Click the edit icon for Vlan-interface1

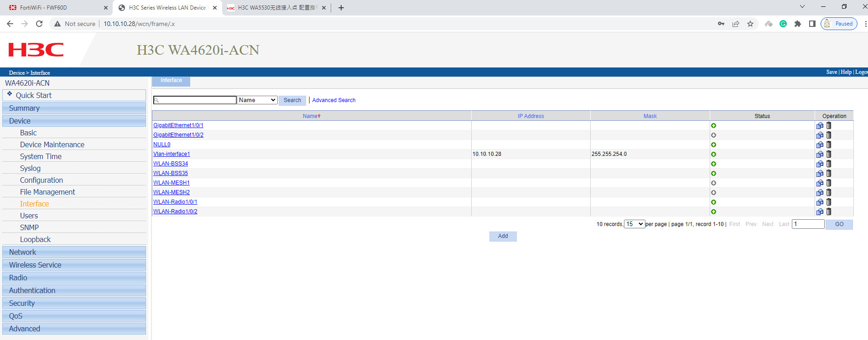point(820,154)
